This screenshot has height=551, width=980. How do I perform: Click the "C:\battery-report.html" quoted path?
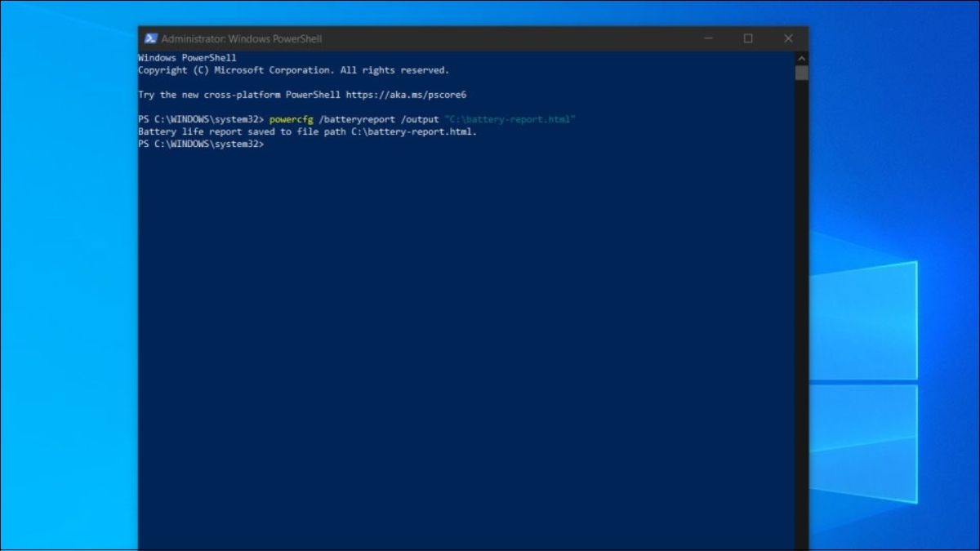[x=510, y=119]
